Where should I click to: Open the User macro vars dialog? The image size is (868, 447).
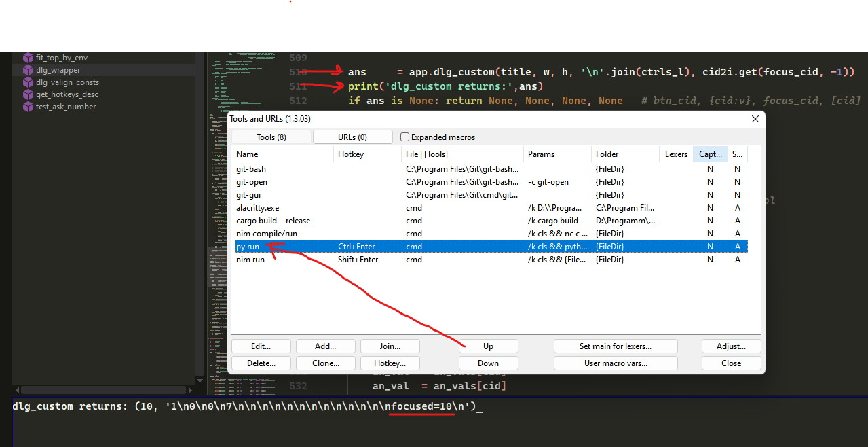coord(615,363)
